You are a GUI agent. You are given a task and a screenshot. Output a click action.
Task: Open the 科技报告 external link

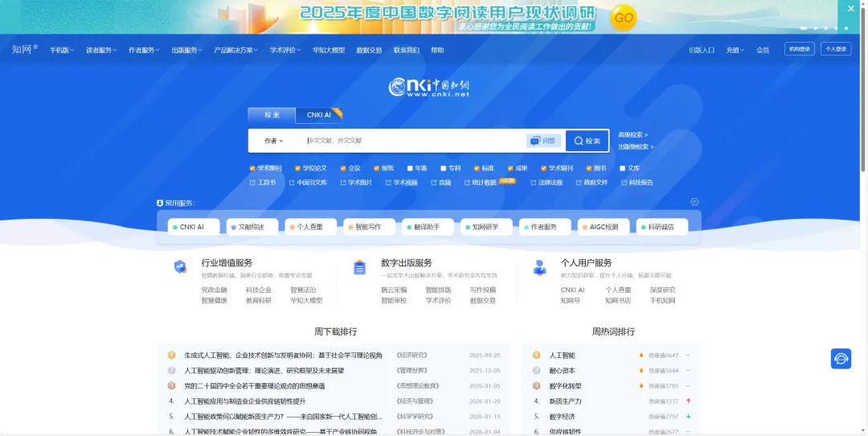click(x=637, y=183)
